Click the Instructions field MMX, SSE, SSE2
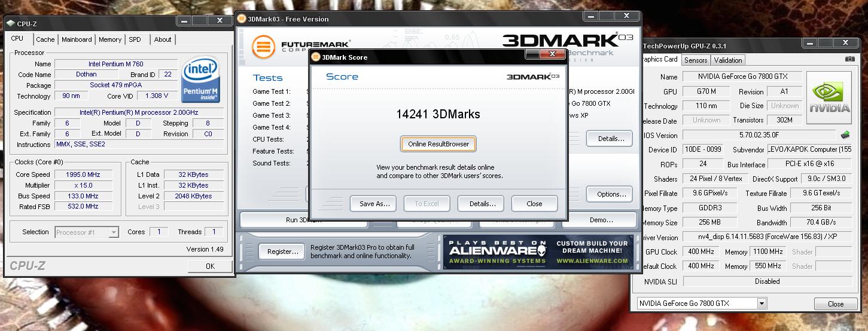The width and height of the screenshot is (868, 331). [x=139, y=145]
